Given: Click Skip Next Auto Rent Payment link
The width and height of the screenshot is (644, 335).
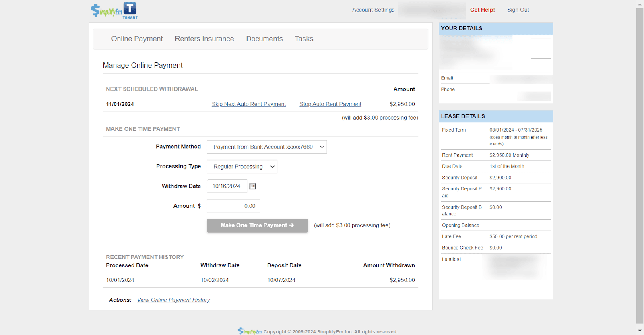Looking at the screenshot, I should pos(248,104).
